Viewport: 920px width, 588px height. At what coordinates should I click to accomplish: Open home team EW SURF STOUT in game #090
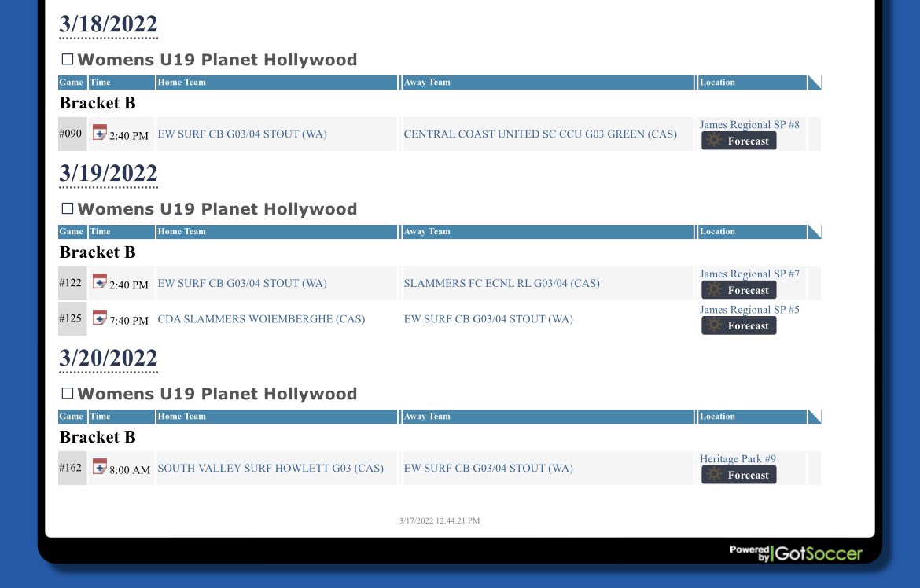[242, 134]
